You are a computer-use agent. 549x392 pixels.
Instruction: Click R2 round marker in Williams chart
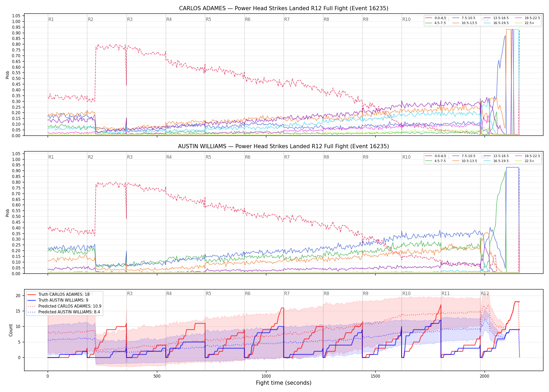pyautogui.click(x=90, y=157)
